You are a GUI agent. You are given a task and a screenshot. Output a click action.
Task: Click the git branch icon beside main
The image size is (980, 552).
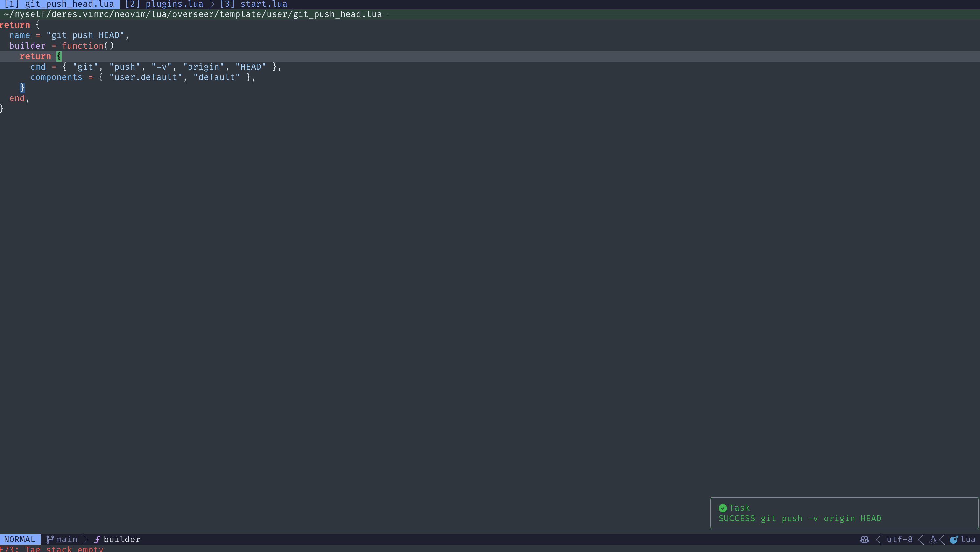(x=50, y=540)
